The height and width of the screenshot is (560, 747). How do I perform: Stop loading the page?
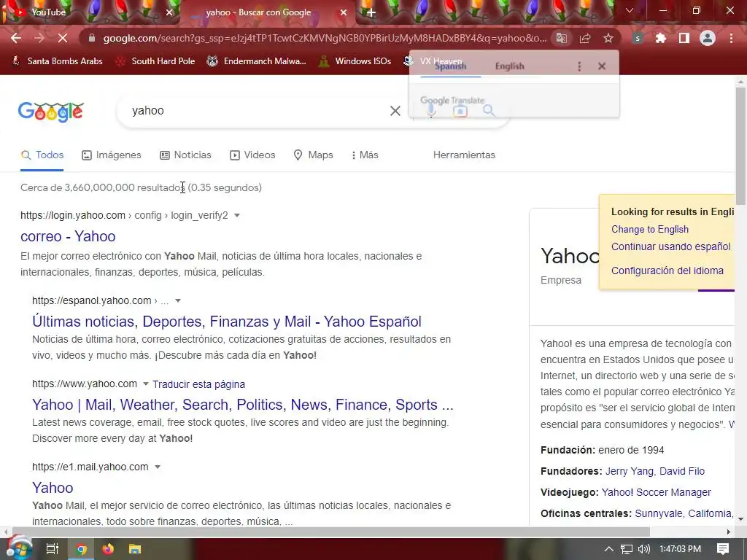pos(63,38)
